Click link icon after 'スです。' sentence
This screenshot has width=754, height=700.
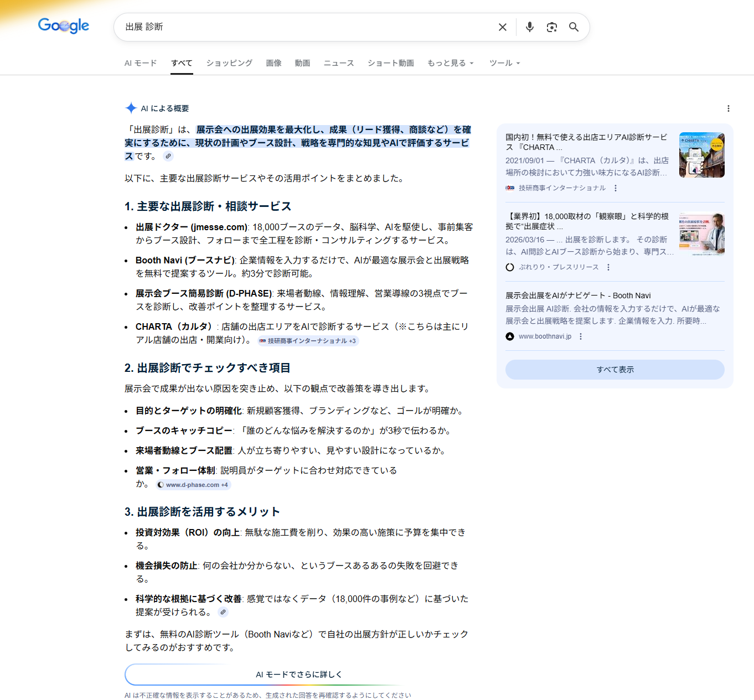click(x=168, y=156)
